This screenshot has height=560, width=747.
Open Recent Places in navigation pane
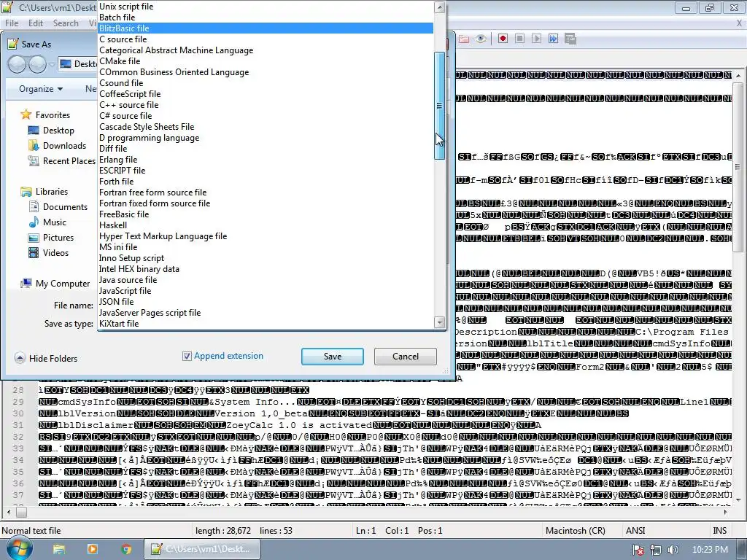[69, 160]
